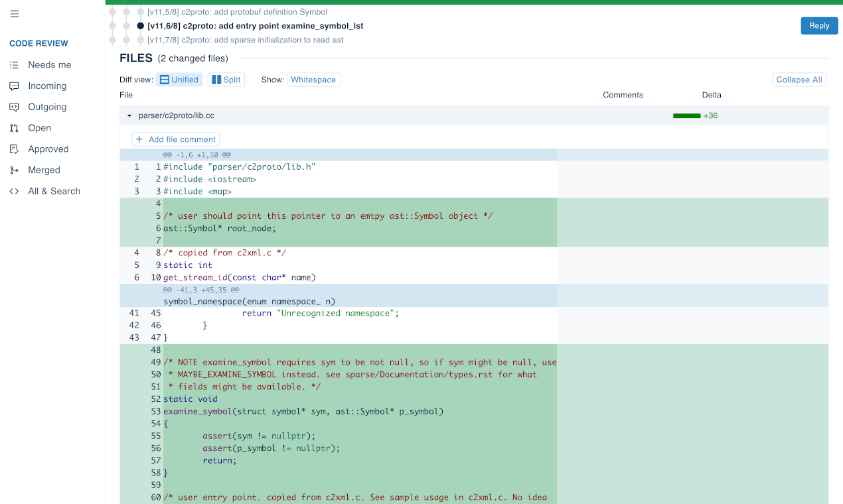Click line #include <iostream>
The height and width of the screenshot is (504, 843).
(x=210, y=179)
